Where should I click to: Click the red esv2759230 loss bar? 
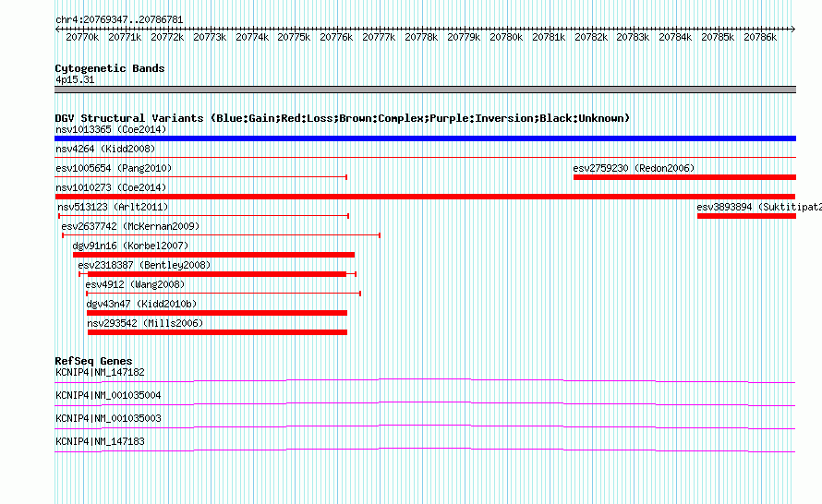pos(684,177)
